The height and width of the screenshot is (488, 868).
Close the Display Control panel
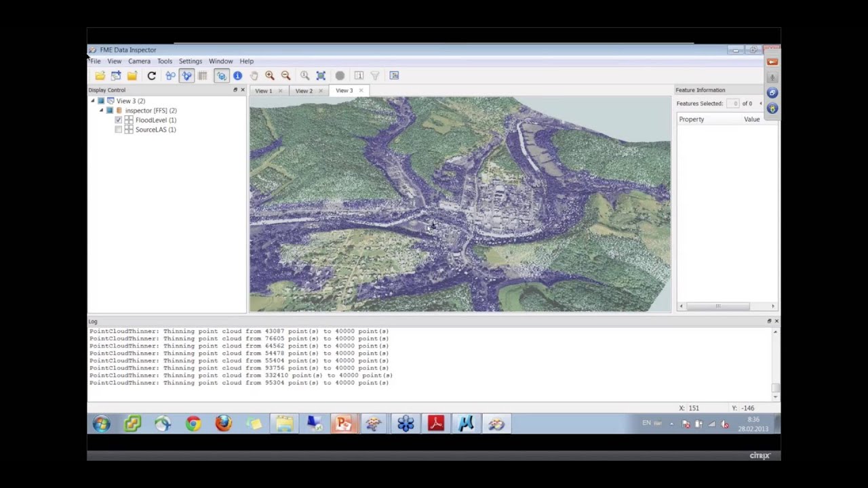[243, 90]
